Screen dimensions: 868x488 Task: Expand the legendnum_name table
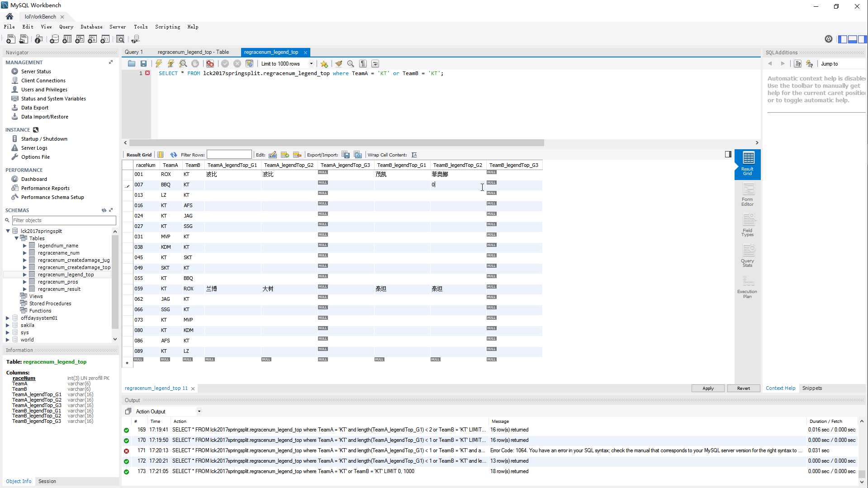[x=24, y=246]
